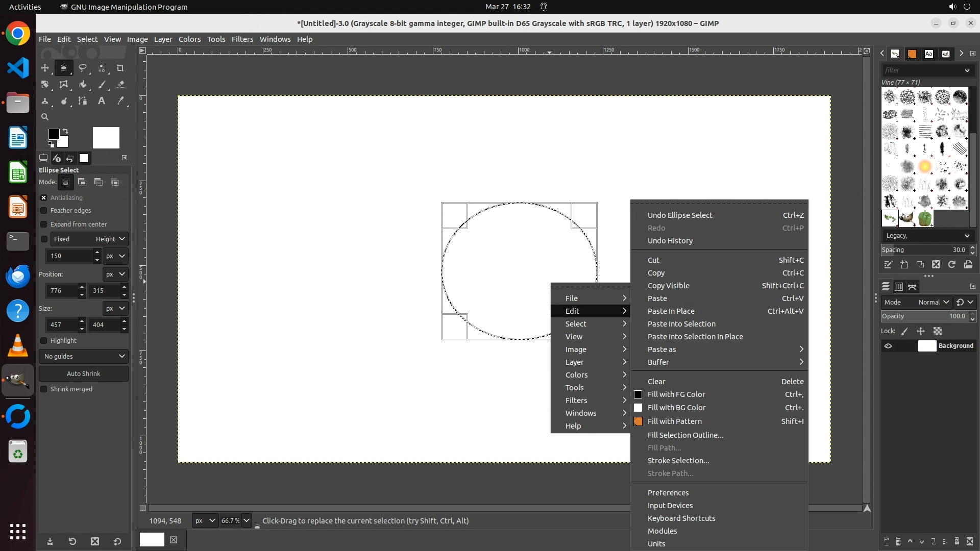Select the Zoom magnifier tool
The height and width of the screenshot is (551, 980).
(x=45, y=117)
